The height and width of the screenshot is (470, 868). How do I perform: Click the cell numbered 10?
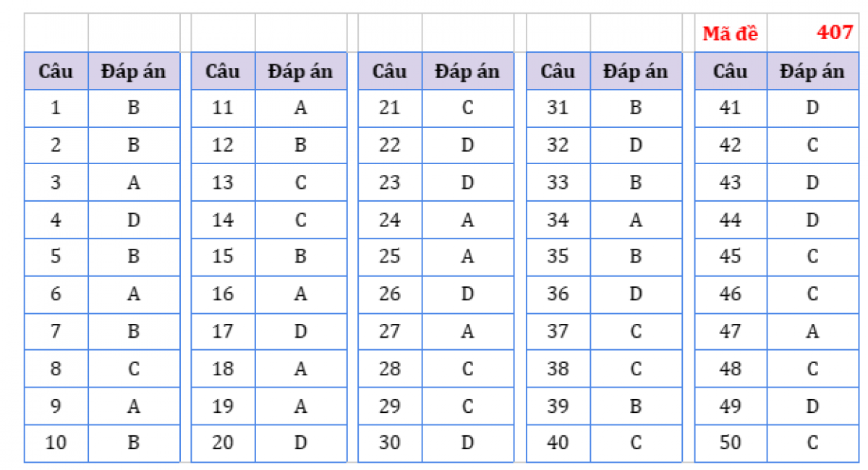tap(56, 443)
